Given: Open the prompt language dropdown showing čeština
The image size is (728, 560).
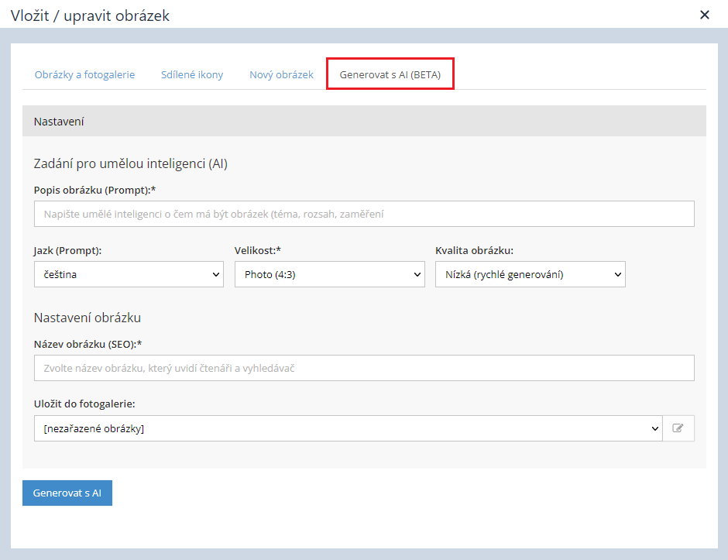Looking at the screenshot, I should [x=129, y=274].
